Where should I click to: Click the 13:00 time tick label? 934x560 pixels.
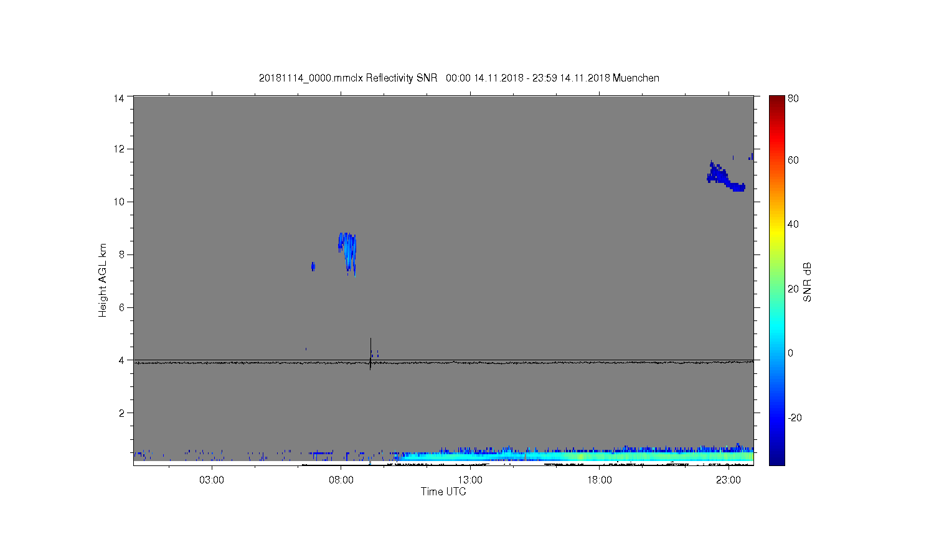pos(470,480)
